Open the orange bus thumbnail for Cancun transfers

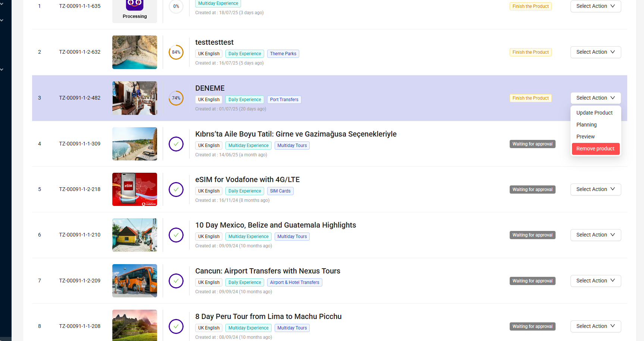pyautogui.click(x=135, y=281)
